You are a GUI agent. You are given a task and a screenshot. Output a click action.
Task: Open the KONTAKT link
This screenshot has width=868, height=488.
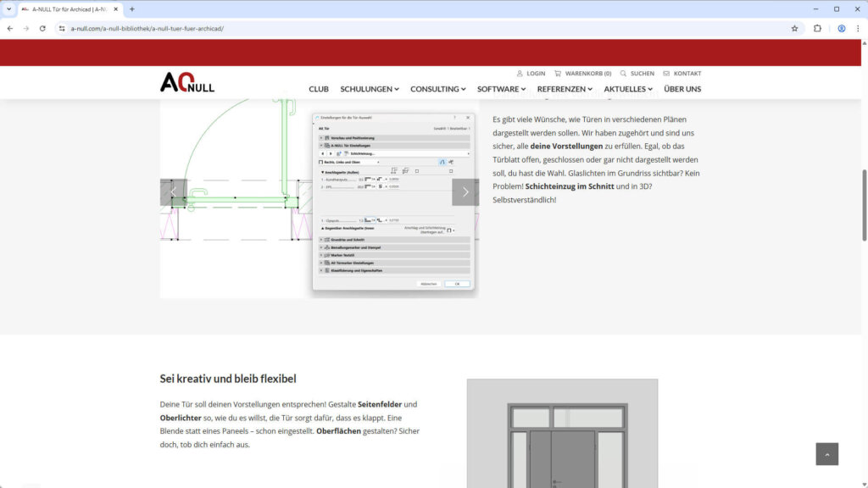(687, 73)
